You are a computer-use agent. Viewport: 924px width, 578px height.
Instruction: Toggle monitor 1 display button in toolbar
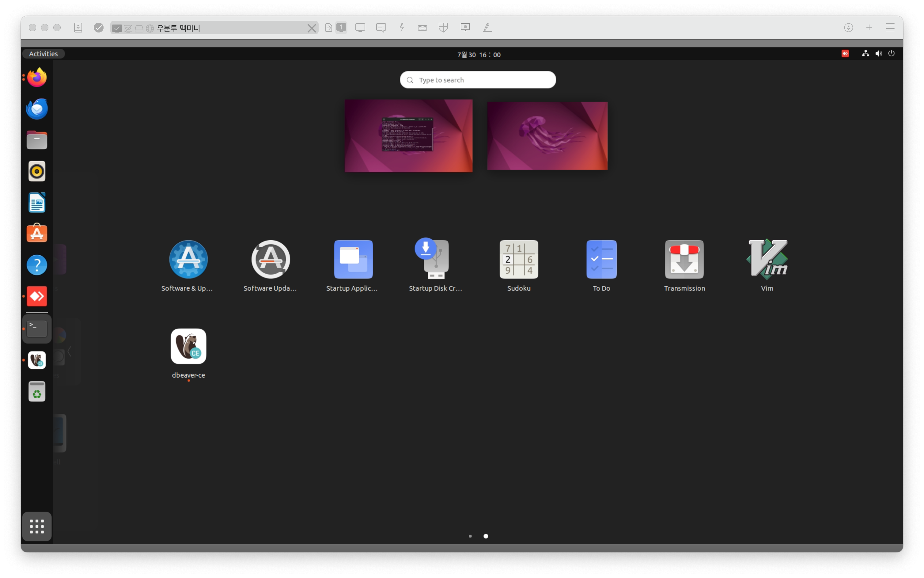[341, 28]
